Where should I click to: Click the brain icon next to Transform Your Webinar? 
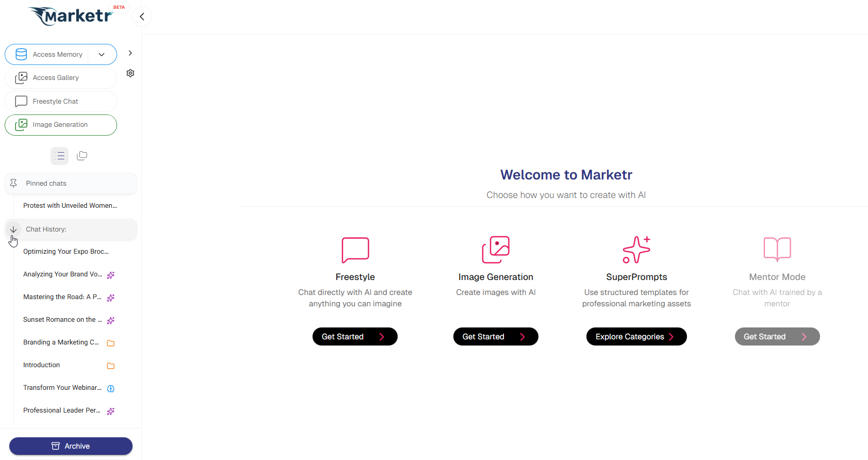tap(110, 388)
